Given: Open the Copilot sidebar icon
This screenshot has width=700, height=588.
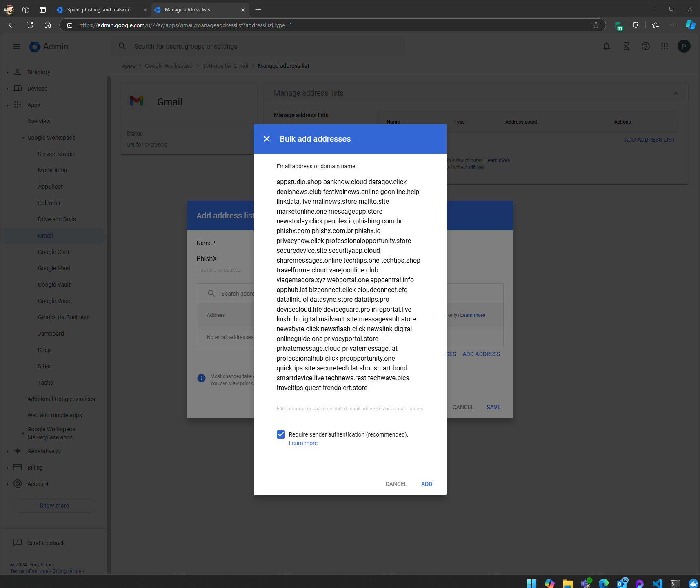Looking at the screenshot, I should 690,25.
